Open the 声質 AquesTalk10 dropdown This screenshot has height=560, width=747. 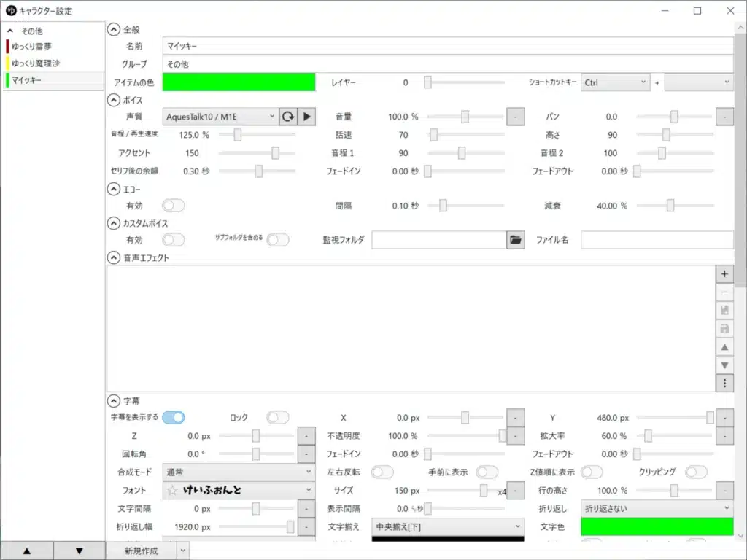(x=220, y=117)
